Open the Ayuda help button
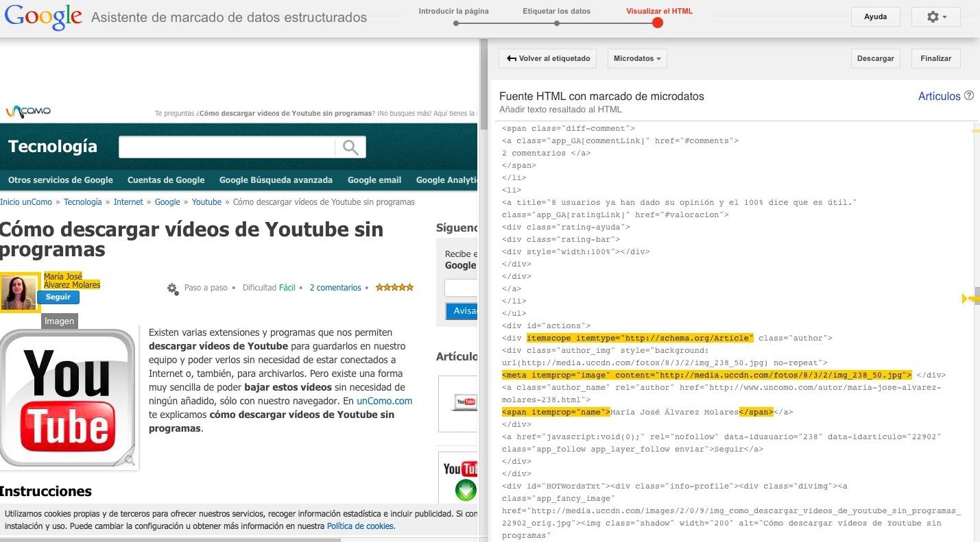Image resolution: width=980 pixels, height=542 pixels. (x=875, y=17)
